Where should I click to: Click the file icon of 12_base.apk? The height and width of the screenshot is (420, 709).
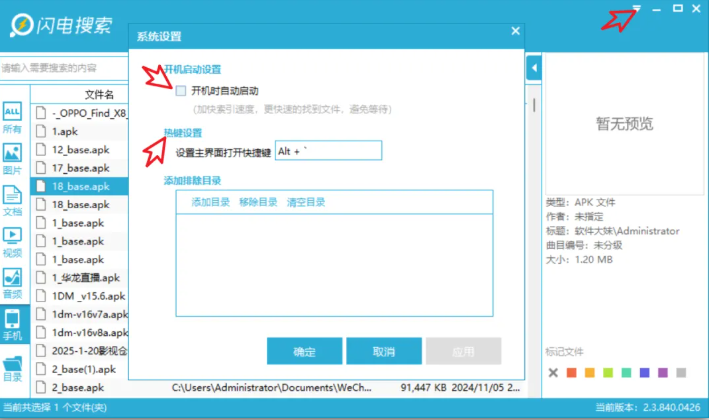click(41, 150)
